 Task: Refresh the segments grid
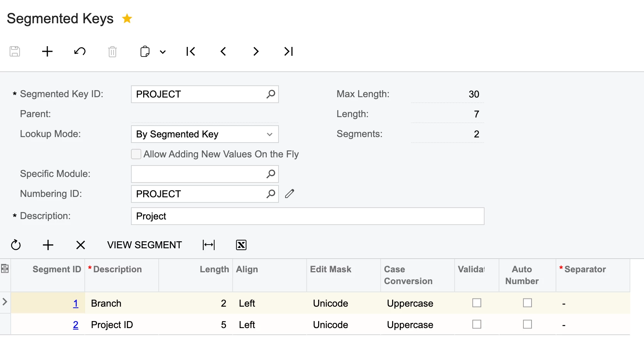[16, 245]
